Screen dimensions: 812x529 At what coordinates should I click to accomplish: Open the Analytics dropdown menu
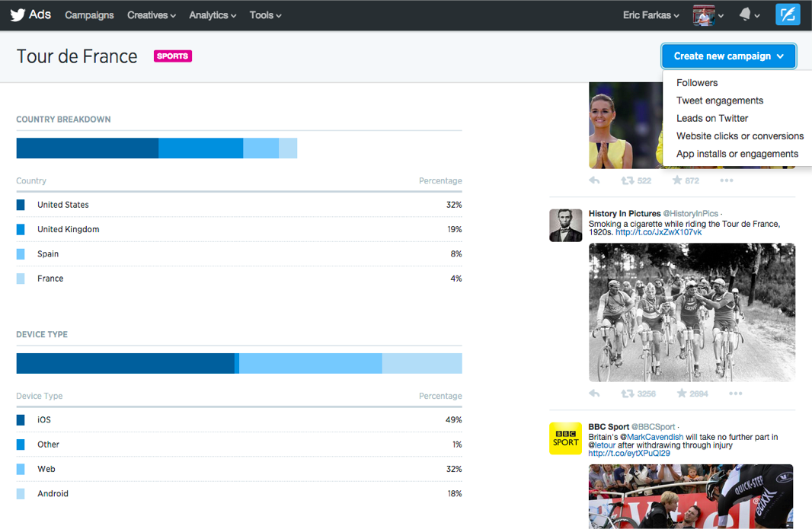click(x=213, y=15)
